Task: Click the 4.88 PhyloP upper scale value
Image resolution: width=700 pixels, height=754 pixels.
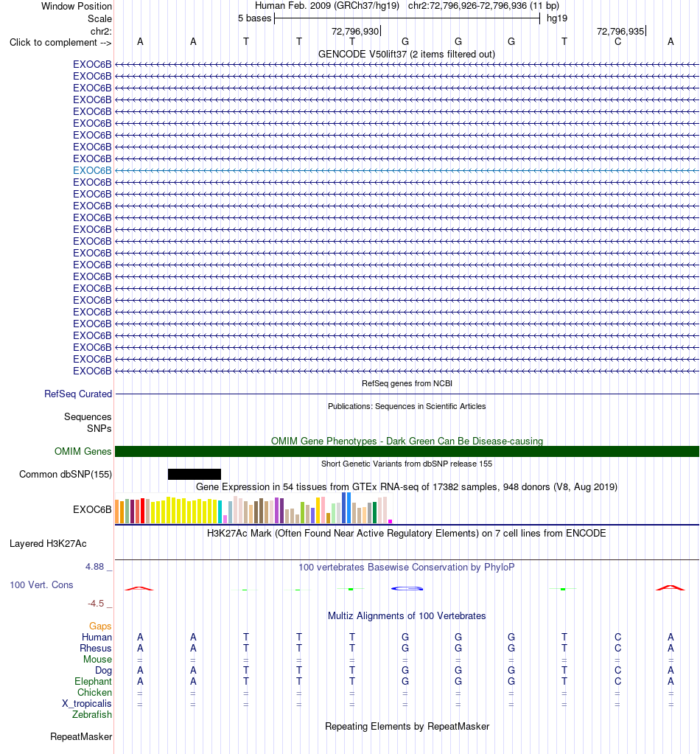Action: coord(95,567)
